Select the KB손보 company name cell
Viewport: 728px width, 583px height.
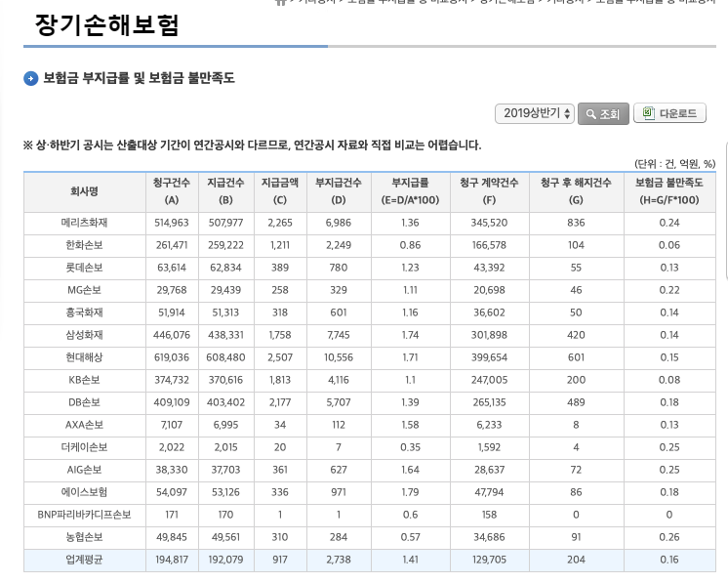pos(85,380)
